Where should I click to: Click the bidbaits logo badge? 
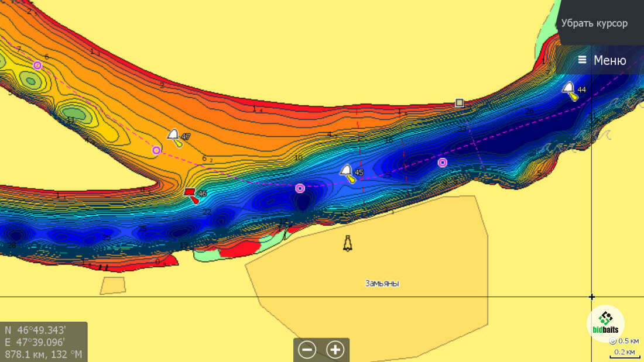(x=605, y=323)
